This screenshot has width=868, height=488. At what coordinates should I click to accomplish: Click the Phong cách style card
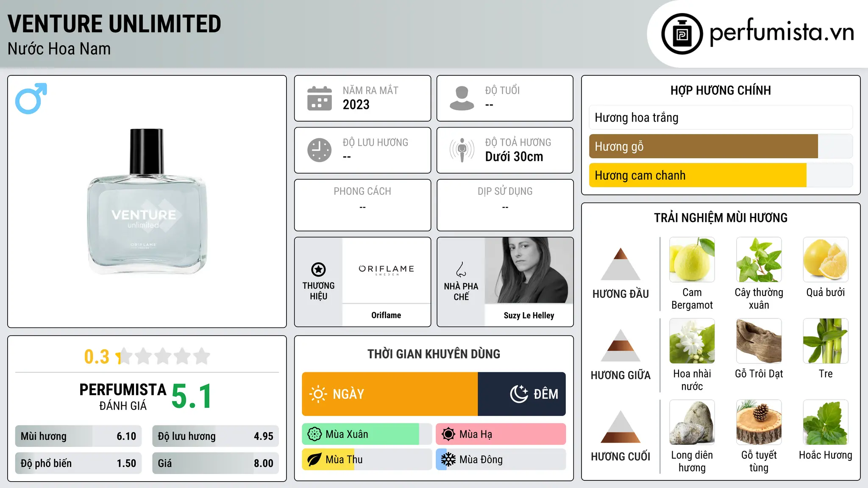pos(362,205)
